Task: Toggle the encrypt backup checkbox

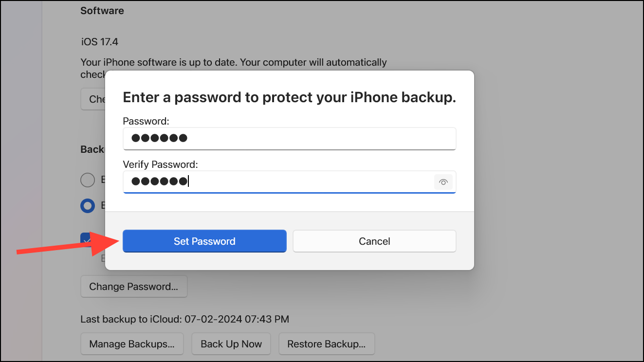Action: click(85, 239)
